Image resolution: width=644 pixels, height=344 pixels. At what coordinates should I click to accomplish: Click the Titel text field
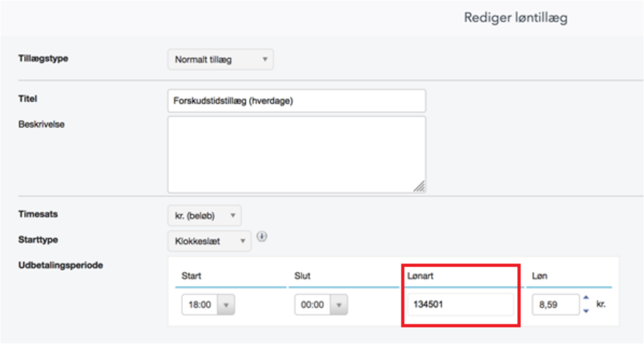tap(297, 101)
